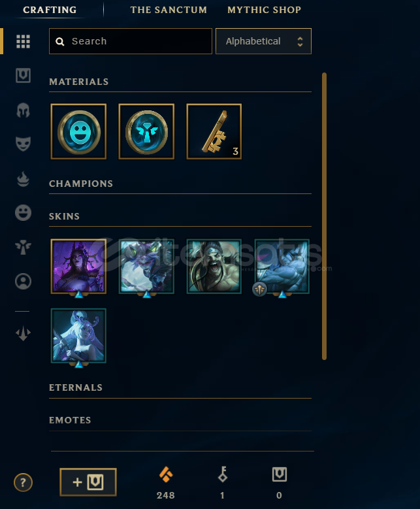
Task: Filter loot by ward skins icon
Action: tap(23, 247)
